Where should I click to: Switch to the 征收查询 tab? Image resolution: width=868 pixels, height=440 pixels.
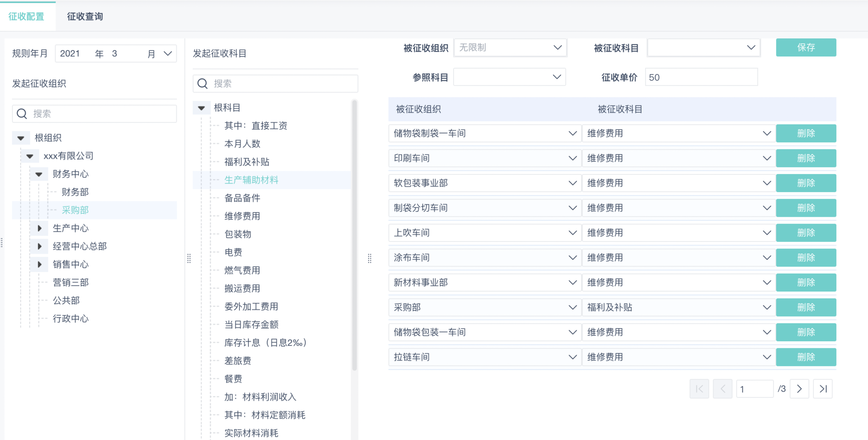(x=85, y=16)
